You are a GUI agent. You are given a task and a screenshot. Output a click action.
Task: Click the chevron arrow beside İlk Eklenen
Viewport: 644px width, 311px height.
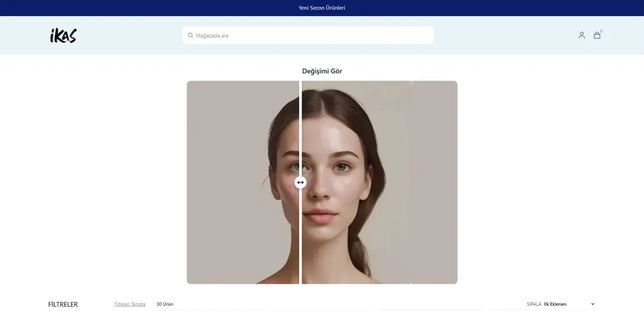pos(593,304)
